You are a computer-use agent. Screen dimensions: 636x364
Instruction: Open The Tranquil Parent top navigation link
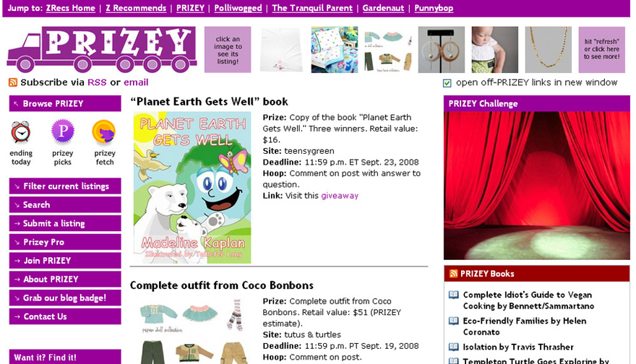click(312, 8)
